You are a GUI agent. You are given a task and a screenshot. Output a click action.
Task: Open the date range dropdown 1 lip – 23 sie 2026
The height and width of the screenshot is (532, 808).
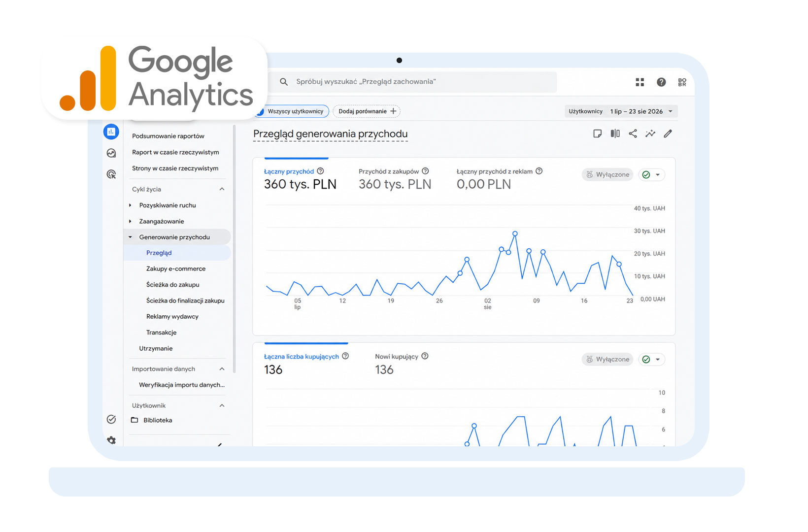tap(641, 111)
